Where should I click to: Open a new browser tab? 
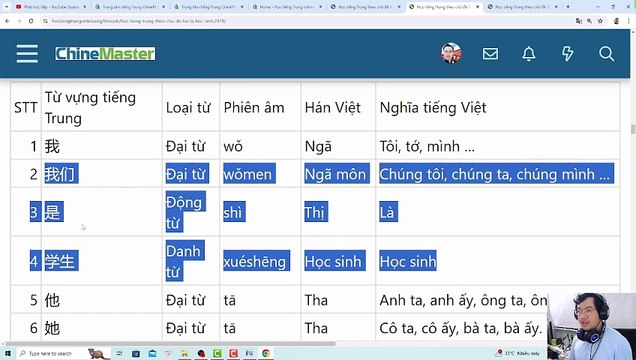click(x=567, y=7)
